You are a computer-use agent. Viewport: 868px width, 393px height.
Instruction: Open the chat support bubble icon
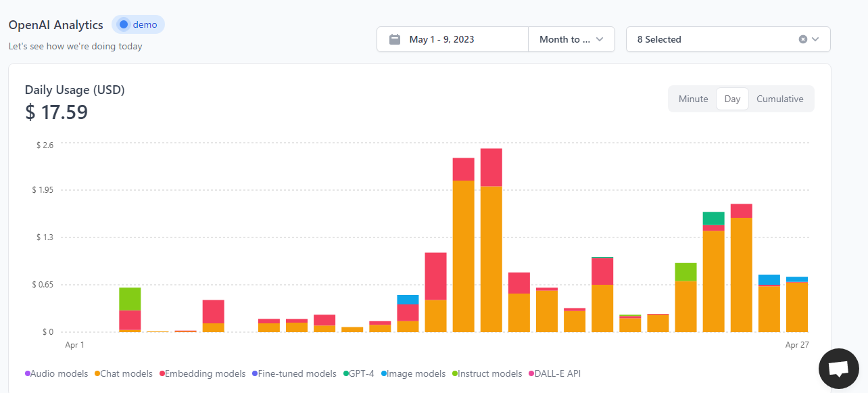[x=838, y=369]
